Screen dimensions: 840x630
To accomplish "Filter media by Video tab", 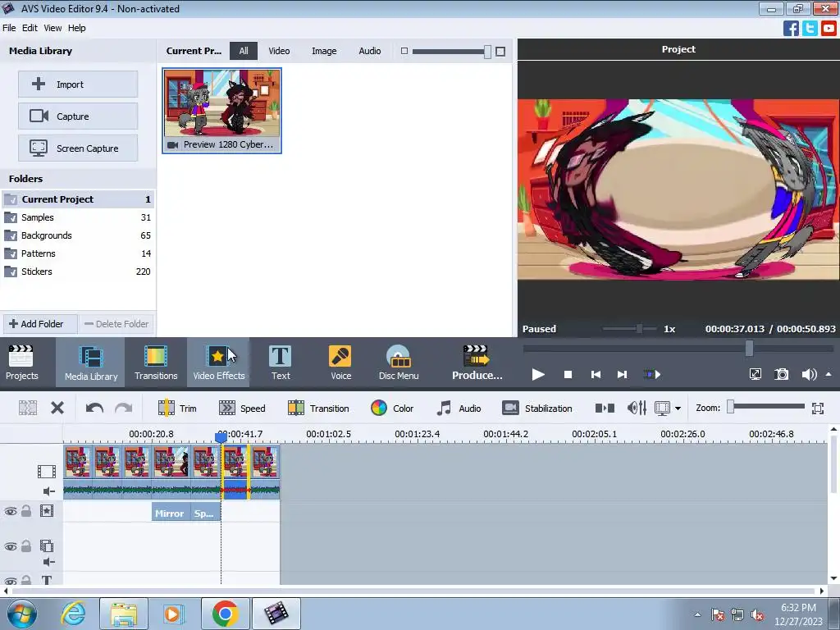I will (x=279, y=51).
